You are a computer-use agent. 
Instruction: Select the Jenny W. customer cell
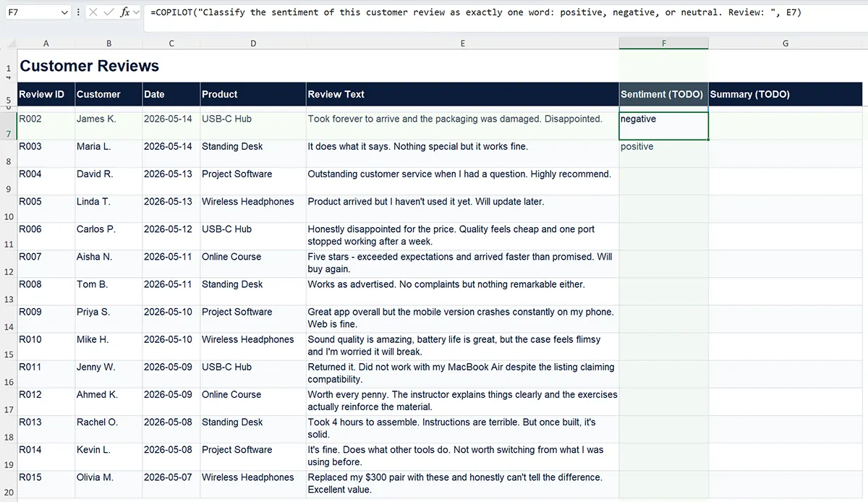(x=109, y=374)
